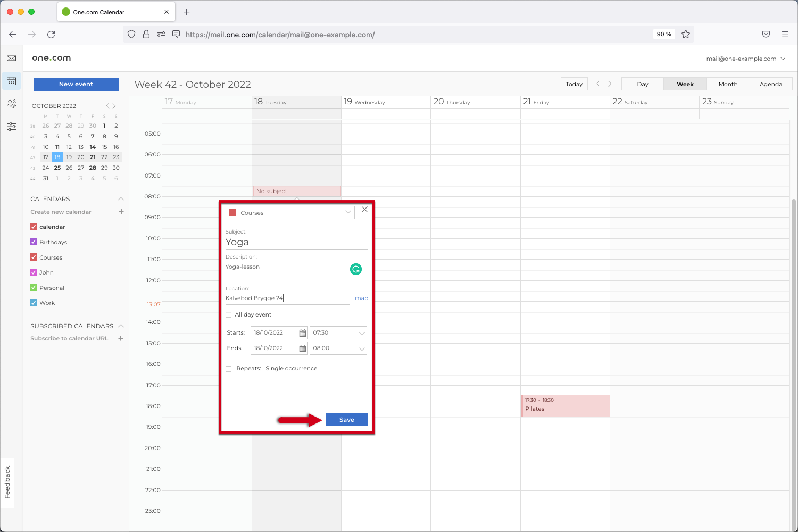Viewport: 798px width, 532px height.
Task: Click the Location field Kalvebod Brygge 24
Action: point(287,298)
